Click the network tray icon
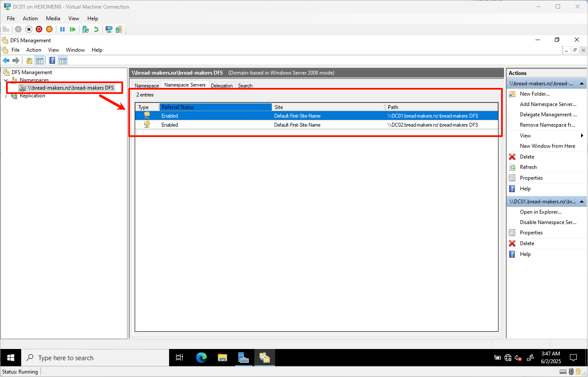588x377 pixels. click(508, 358)
